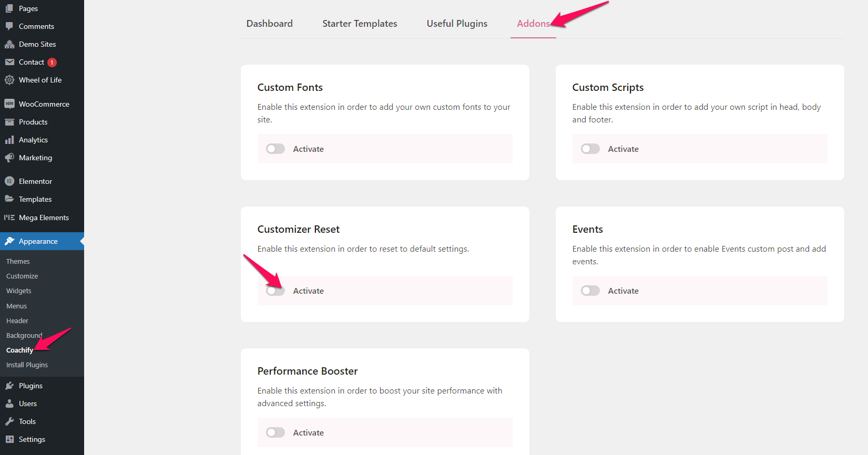The image size is (868, 455).
Task: Open the Templates section via its folder icon
Action: pos(9,199)
